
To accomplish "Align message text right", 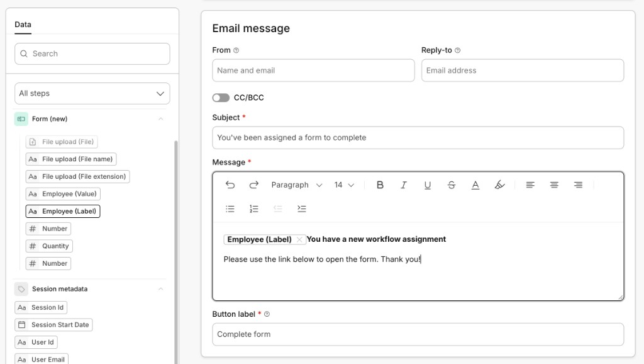I will pyautogui.click(x=578, y=185).
